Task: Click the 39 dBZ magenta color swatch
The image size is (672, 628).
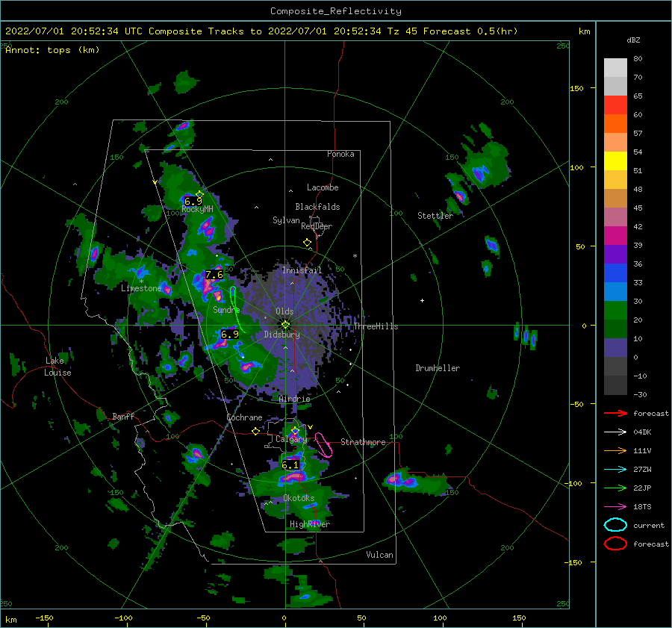Action: point(615,235)
